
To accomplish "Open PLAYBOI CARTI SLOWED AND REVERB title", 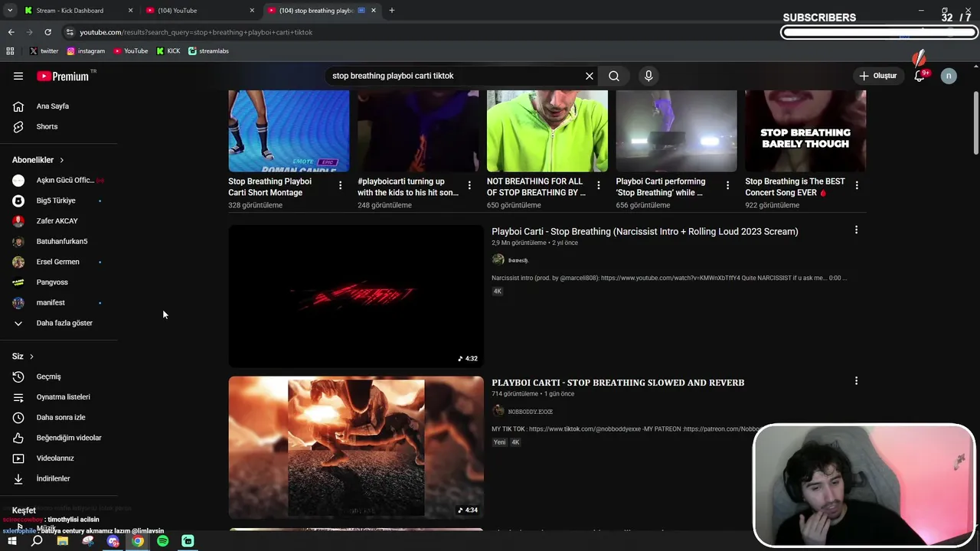I will point(618,383).
